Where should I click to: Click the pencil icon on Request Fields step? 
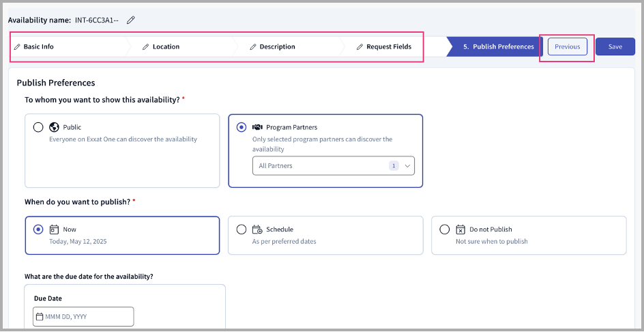[360, 47]
